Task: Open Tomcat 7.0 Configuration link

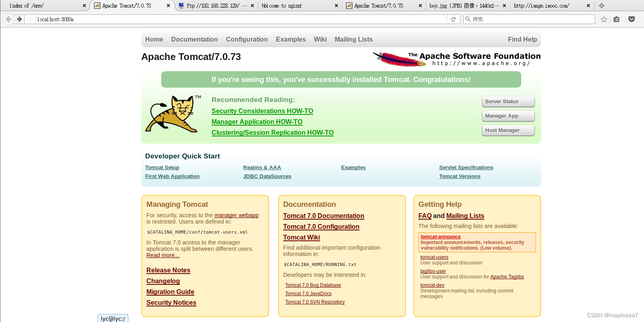Action: 321,226
